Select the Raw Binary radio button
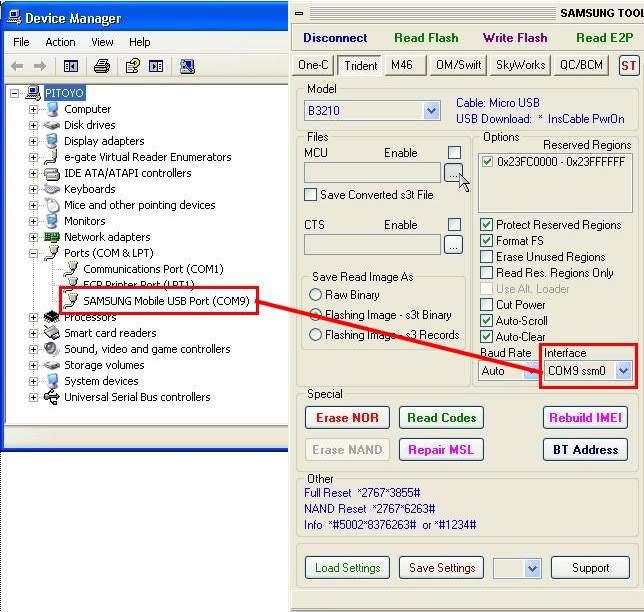The image size is (644, 612). click(315, 294)
